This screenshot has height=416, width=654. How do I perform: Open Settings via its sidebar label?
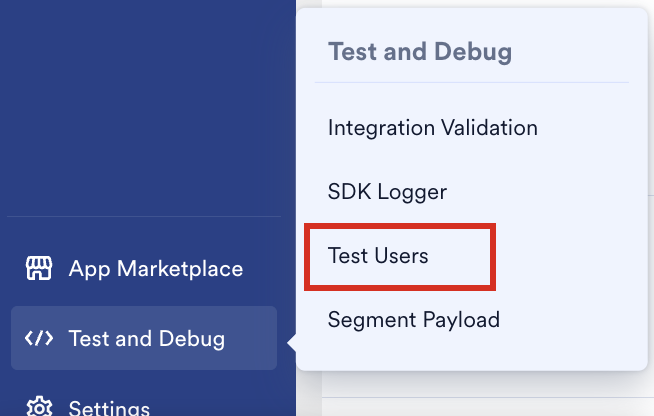pos(109,407)
